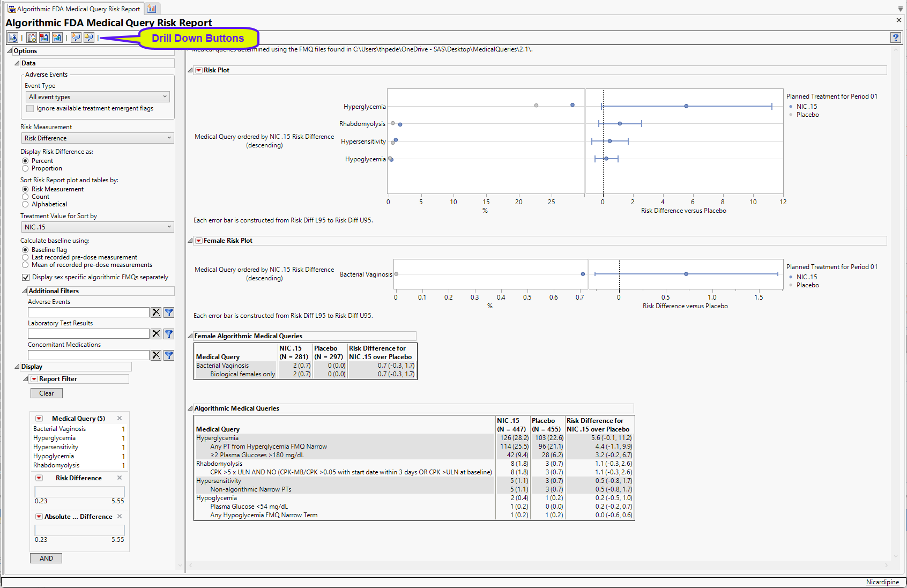Select Hyperglycemia in Medical Query filter list
The width and height of the screenshot is (907, 588).
click(54, 438)
